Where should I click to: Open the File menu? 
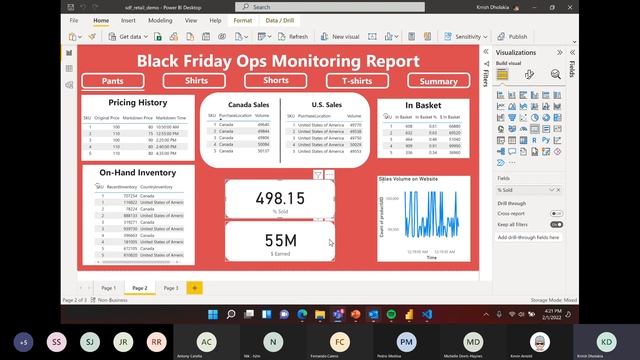74,20
